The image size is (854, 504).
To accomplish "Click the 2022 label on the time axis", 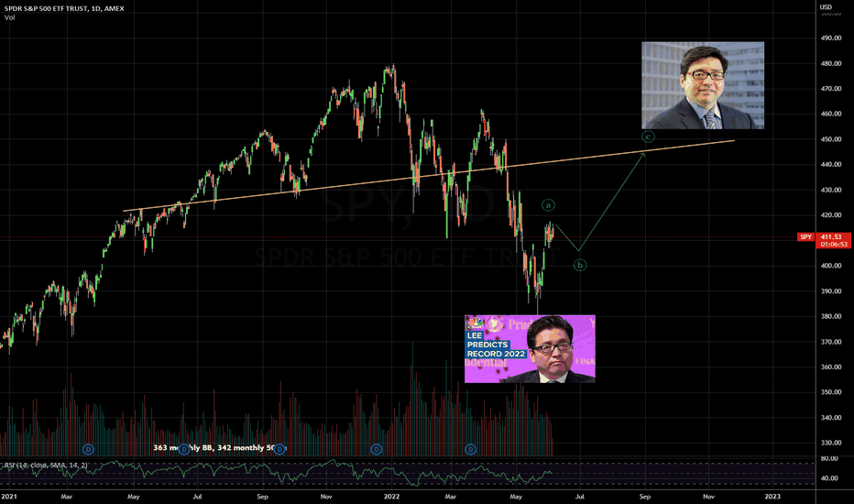I will pyautogui.click(x=391, y=497).
